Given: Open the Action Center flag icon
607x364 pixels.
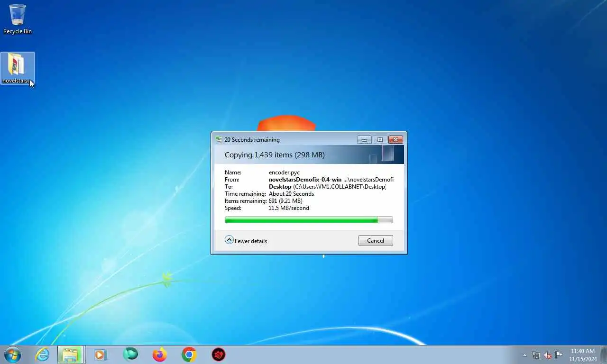Looking at the screenshot, I should tap(559, 355).
